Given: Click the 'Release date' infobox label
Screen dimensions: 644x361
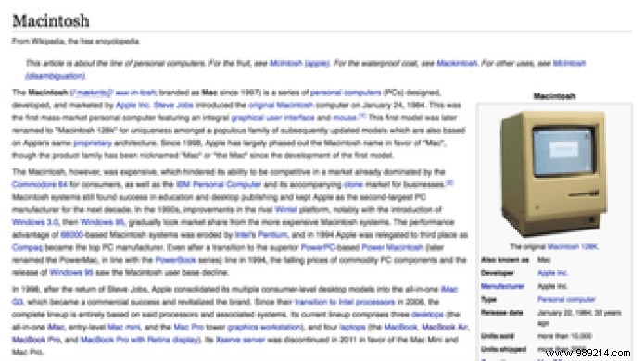Looking at the screenshot, I should coord(501,313).
